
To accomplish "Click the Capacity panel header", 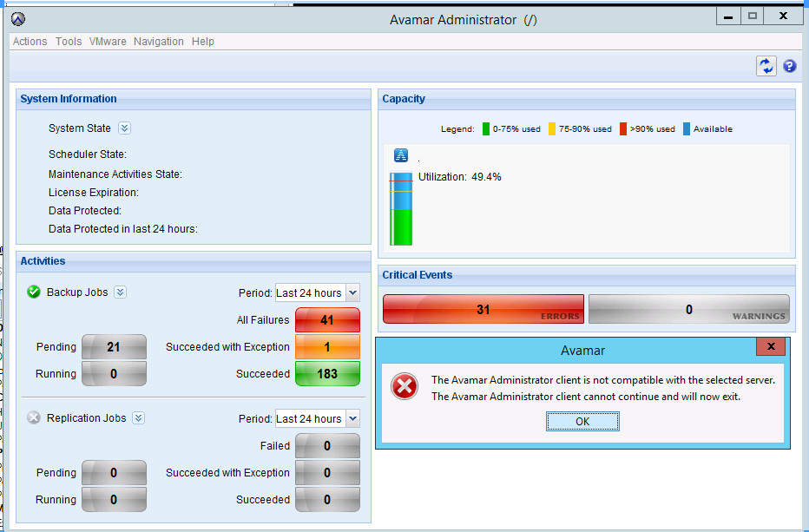I will [x=587, y=99].
